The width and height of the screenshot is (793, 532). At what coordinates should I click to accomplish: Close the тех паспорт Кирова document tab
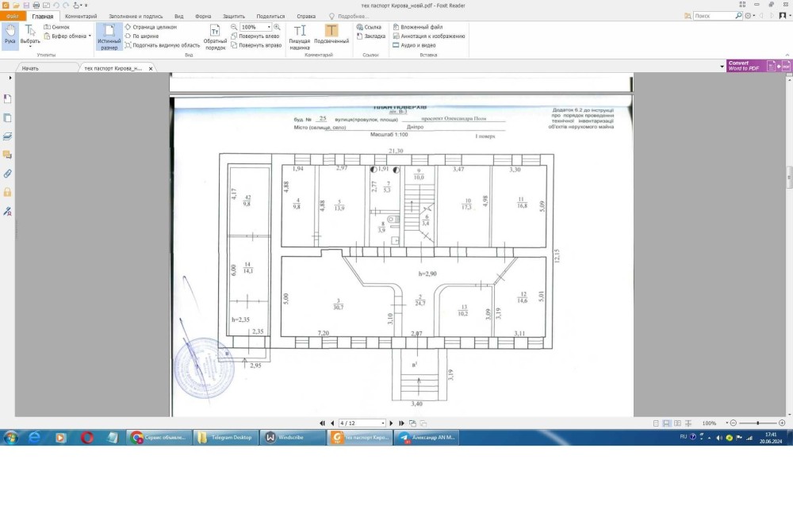[x=151, y=68]
